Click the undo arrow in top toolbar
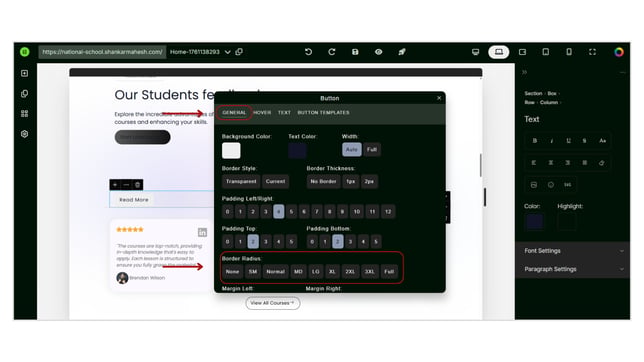The image size is (644, 362). (308, 52)
